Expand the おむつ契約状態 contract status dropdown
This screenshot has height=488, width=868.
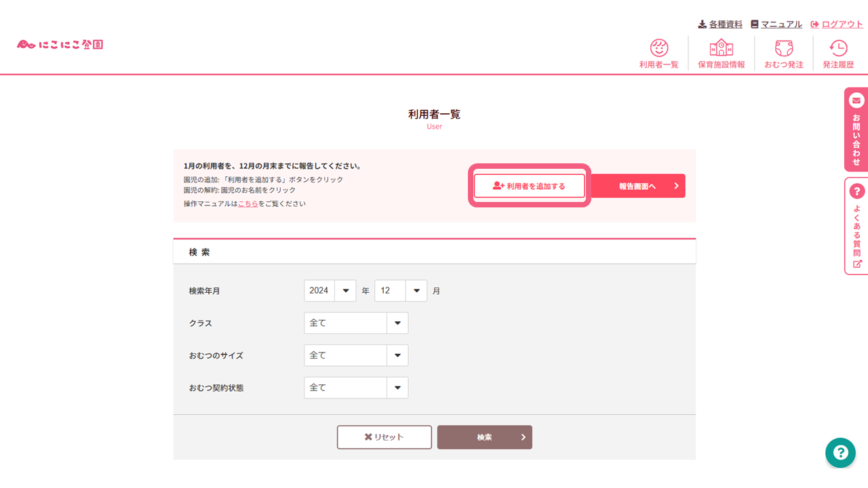point(356,387)
